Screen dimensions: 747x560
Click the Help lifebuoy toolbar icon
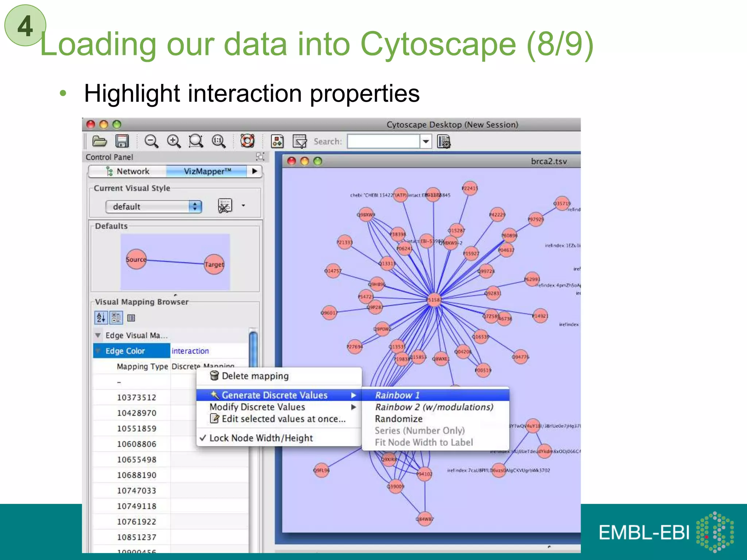pos(247,141)
